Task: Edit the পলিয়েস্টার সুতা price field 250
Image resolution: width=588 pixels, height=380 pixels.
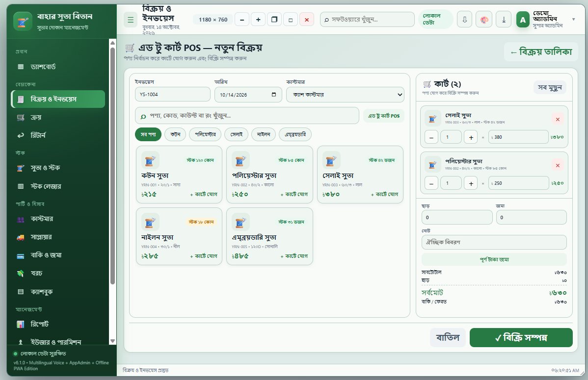Action: pos(519,183)
